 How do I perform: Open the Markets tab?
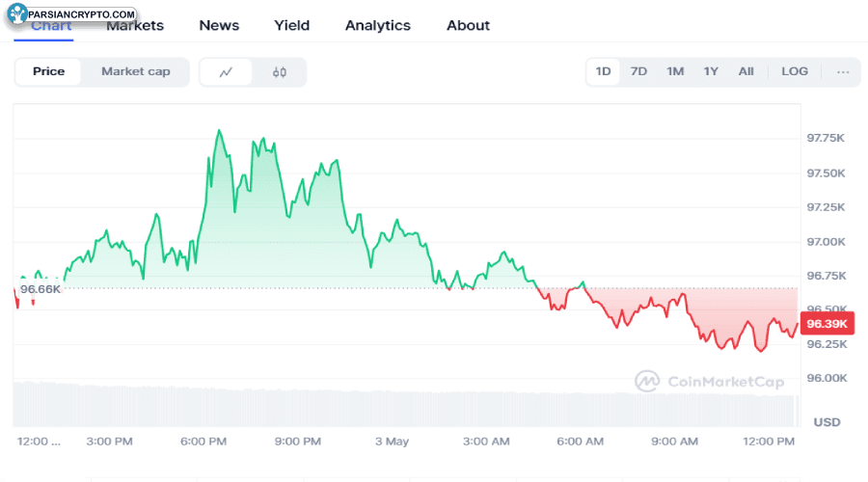pyautogui.click(x=135, y=25)
